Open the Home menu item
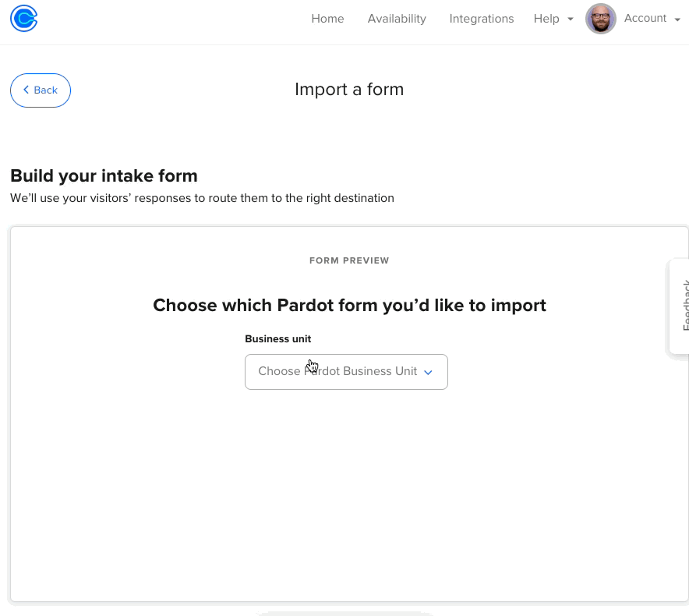 coord(327,19)
